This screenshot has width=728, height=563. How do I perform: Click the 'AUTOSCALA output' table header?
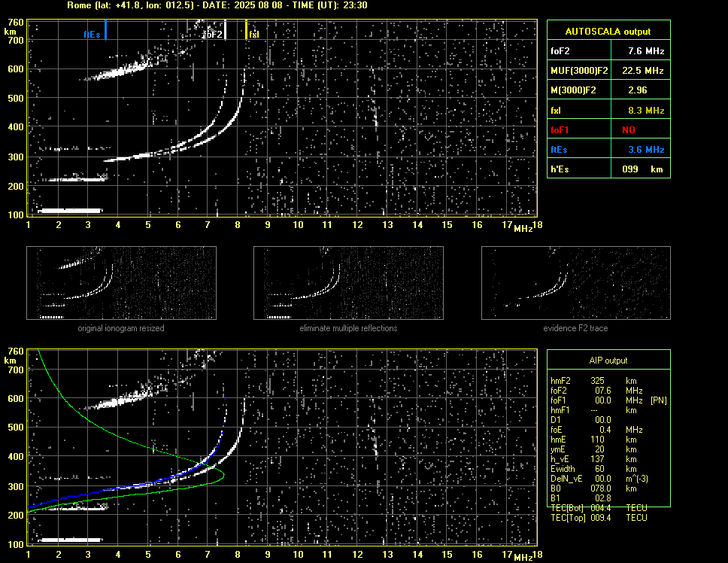608,31
